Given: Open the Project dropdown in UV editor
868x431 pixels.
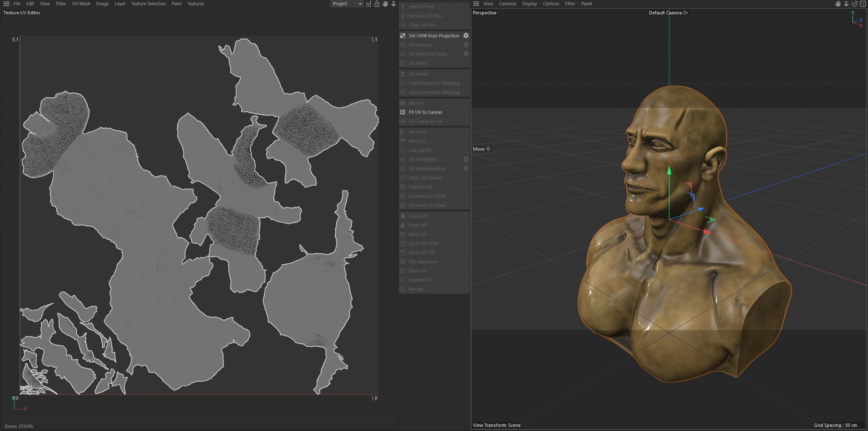Looking at the screenshot, I should coord(347,4).
